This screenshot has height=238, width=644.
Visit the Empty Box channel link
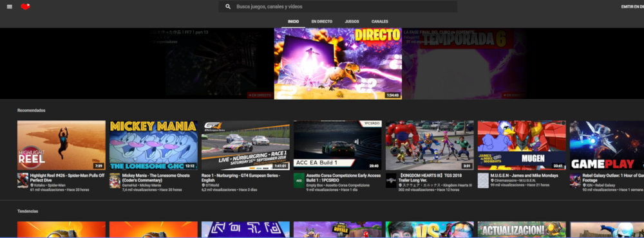(x=314, y=185)
